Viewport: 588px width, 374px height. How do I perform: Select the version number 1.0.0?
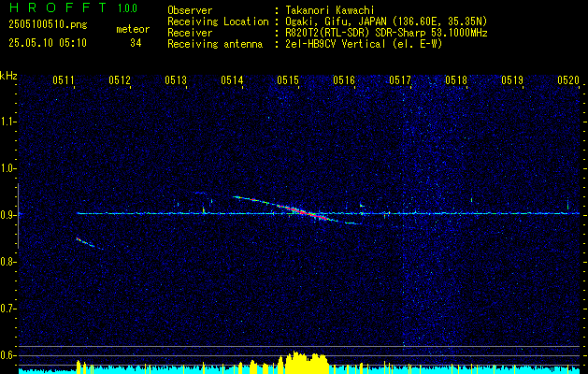click(x=127, y=8)
